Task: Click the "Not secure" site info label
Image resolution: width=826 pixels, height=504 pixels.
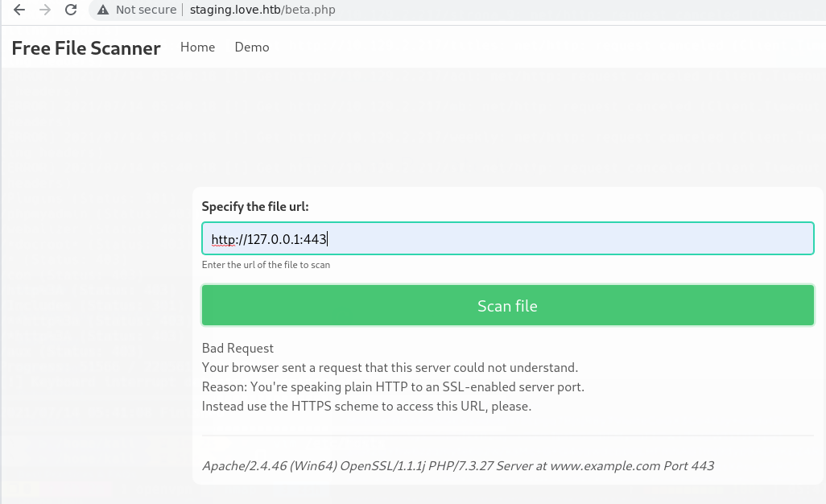Action: pos(146,10)
